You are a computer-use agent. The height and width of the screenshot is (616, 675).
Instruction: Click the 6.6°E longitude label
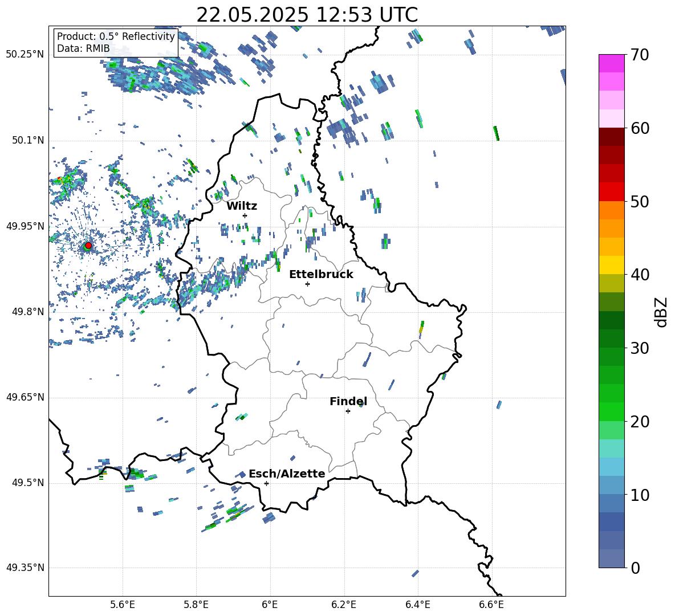(491, 605)
